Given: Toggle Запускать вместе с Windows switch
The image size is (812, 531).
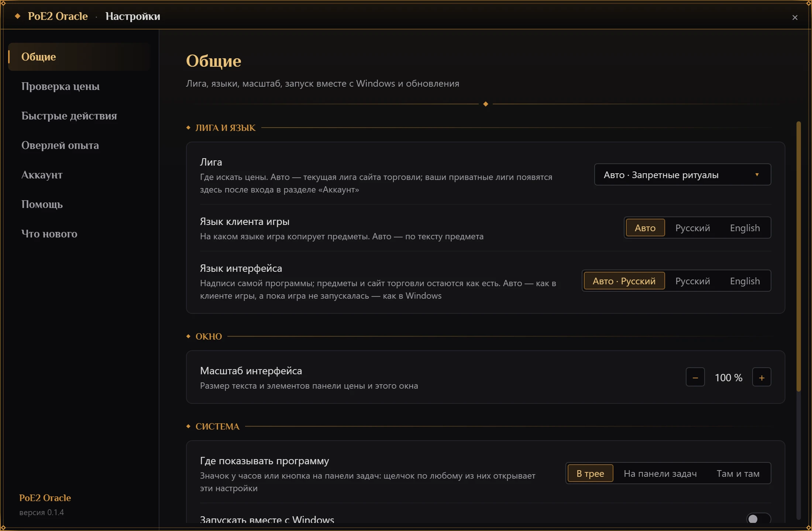Looking at the screenshot, I should tap(758, 518).
